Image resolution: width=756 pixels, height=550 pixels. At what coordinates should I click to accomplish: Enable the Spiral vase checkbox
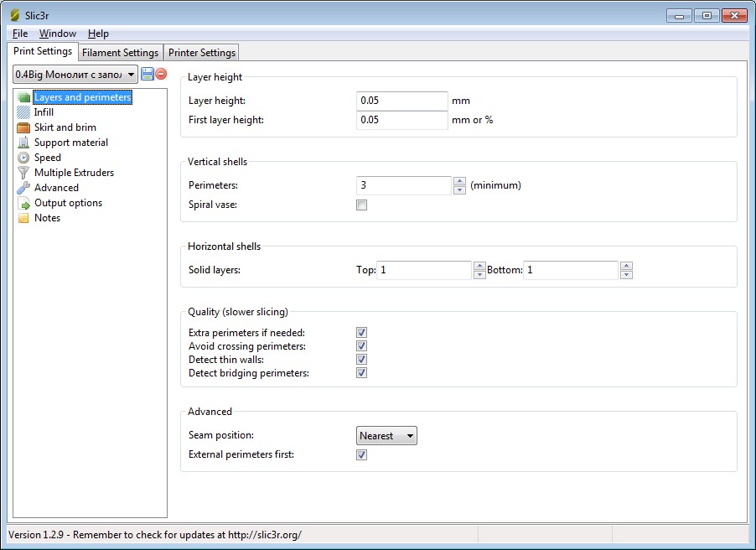(362, 205)
